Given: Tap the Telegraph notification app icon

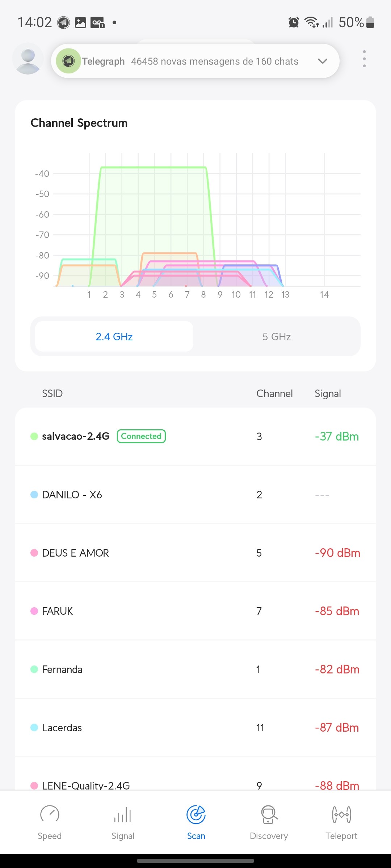Looking at the screenshot, I should (x=68, y=61).
